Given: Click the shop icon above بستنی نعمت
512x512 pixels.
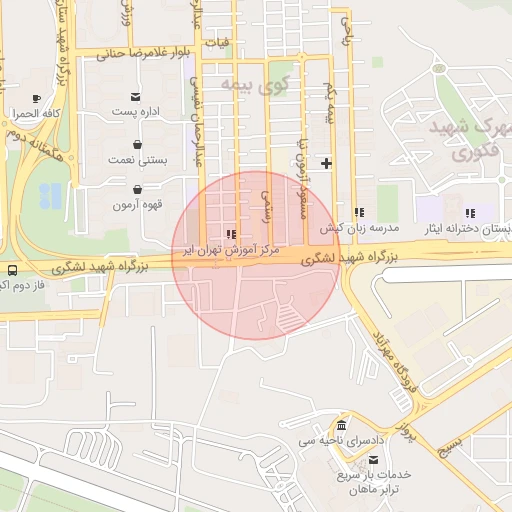Looking at the screenshot, I should (x=137, y=145).
